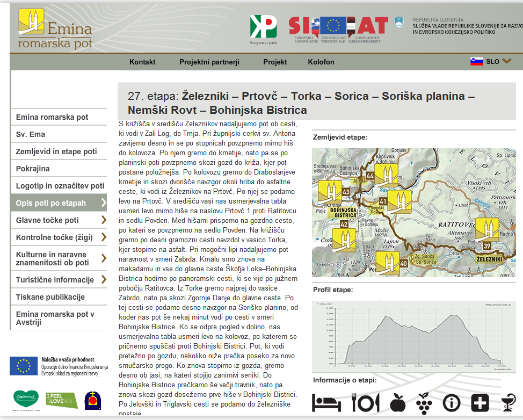The width and height of the screenshot is (523, 420).
Task: Click the fork and knife restaurant icon
Action: 365,402
